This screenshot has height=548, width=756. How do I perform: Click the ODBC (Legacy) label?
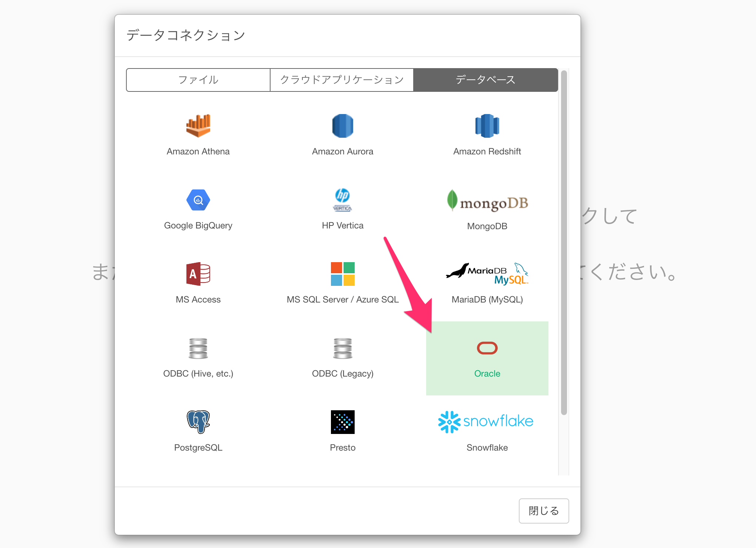click(x=343, y=374)
